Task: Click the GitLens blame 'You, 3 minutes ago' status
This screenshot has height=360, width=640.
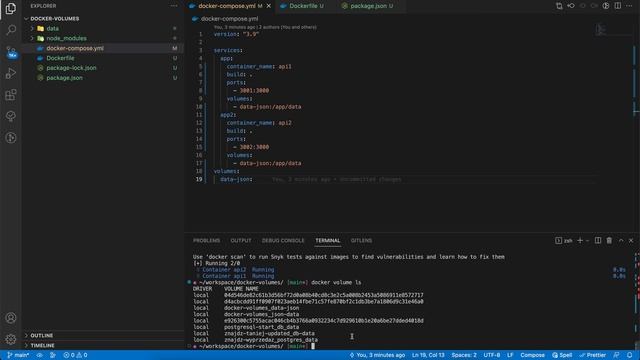Action: point(377,355)
